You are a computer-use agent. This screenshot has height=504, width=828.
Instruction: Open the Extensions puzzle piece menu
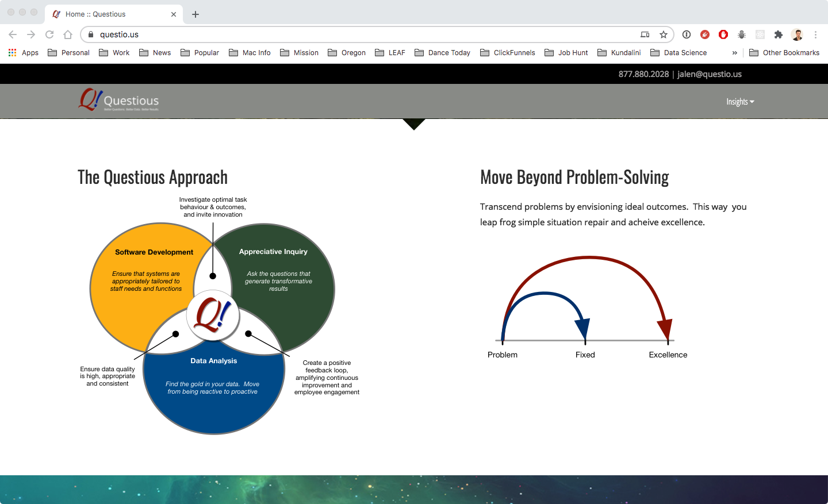tap(779, 34)
